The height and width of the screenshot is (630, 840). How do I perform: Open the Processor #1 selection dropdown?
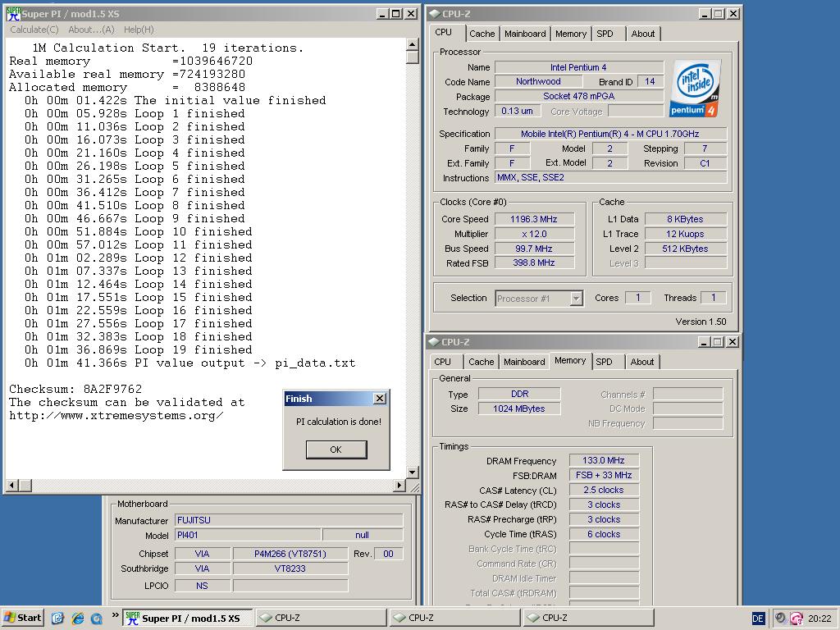(x=577, y=299)
